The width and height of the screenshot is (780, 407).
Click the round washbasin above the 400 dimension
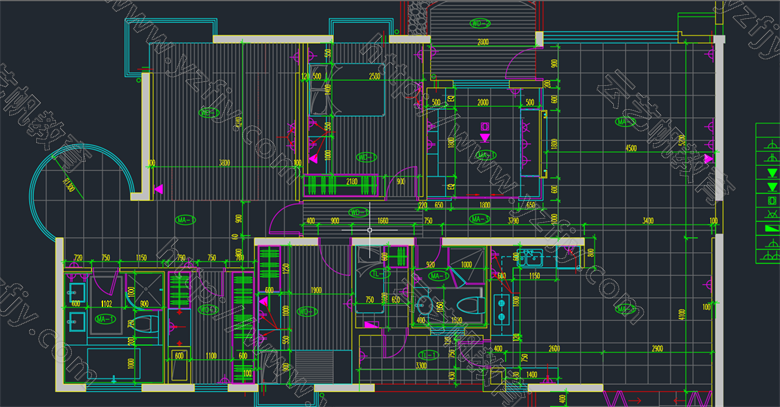[424, 304]
